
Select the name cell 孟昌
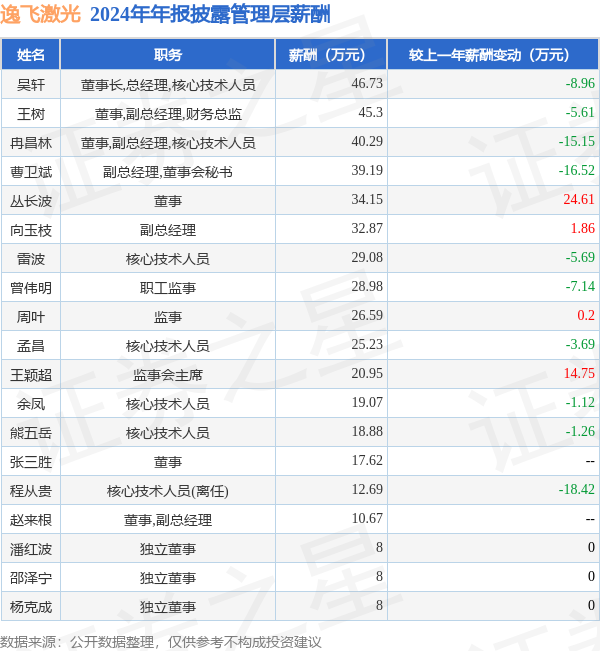(31, 346)
